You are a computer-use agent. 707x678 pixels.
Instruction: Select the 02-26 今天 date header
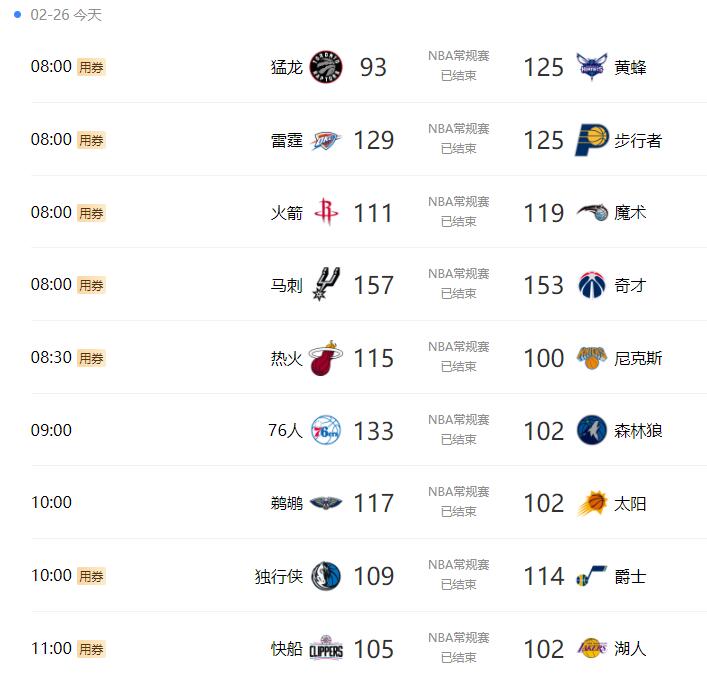[x=66, y=15]
